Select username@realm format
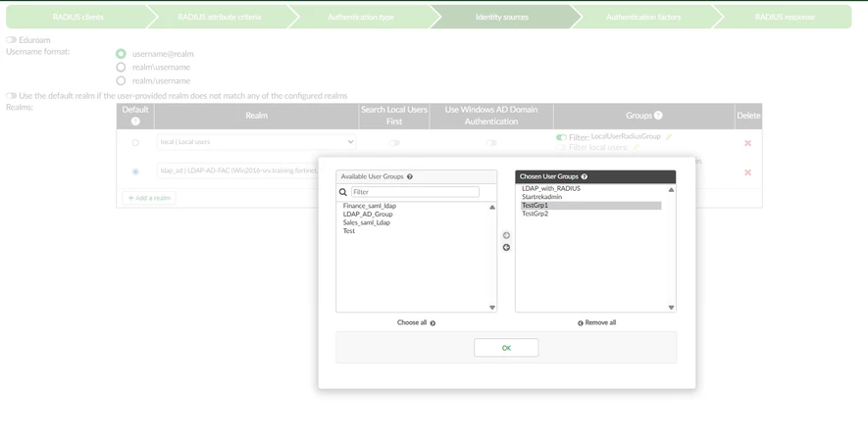The image size is (868, 434). click(121, 54)
